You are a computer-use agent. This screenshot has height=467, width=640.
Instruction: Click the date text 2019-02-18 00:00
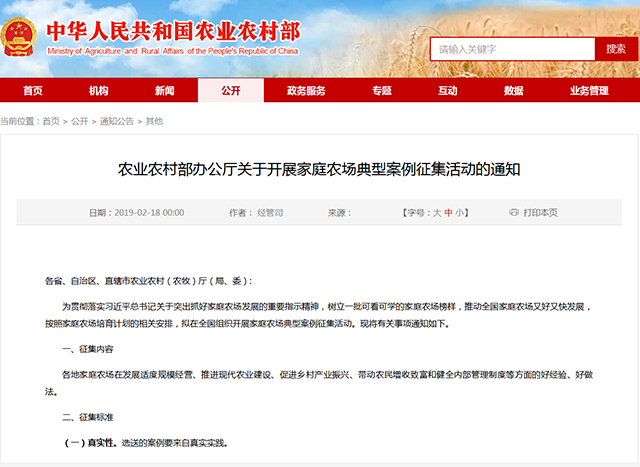(149, 213)
